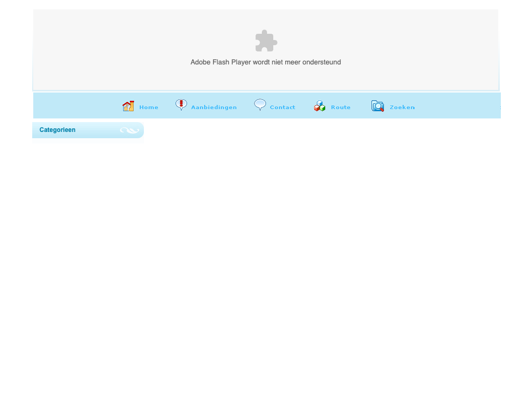Viewport: 532px width, 399px height.
Task: Click the swirl ornament in Categorieen header
Action: pos(129,130)
